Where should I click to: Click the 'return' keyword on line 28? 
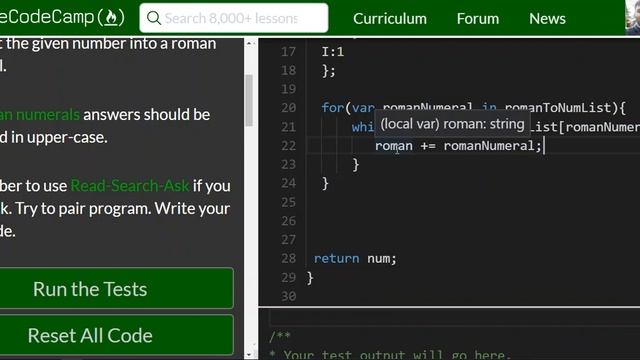(336, 258)
